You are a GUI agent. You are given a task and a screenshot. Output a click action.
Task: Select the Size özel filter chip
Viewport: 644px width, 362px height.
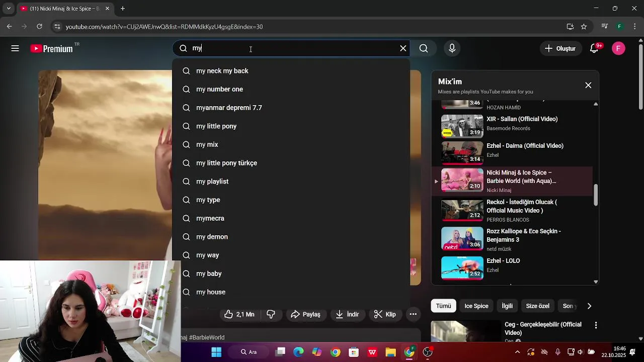537,306
